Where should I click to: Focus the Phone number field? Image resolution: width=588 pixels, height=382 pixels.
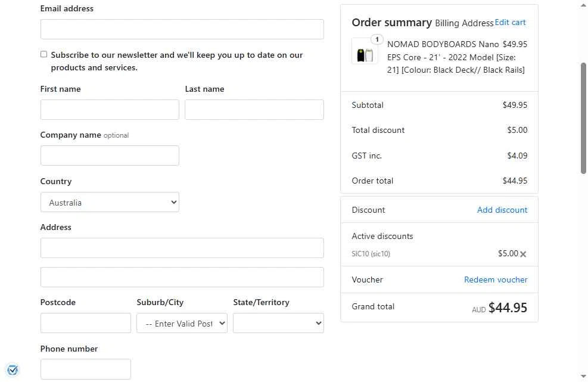pyautogui.click(x=86, y=369)
